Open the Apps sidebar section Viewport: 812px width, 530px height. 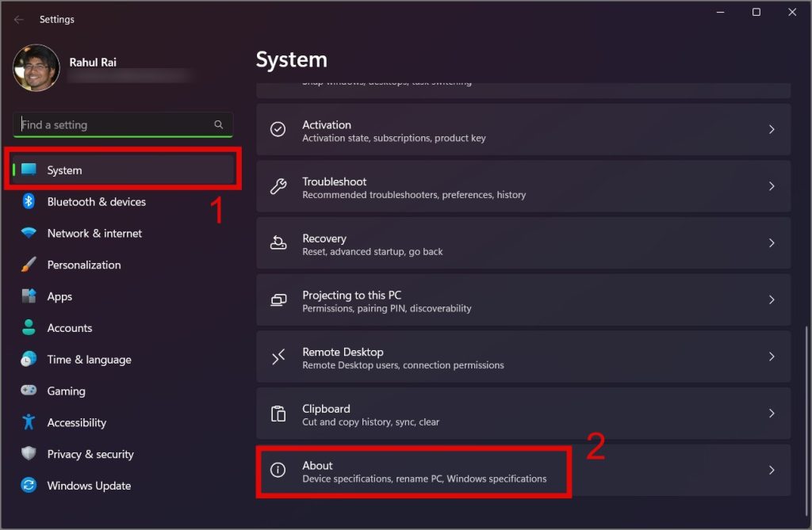point(59,296)
